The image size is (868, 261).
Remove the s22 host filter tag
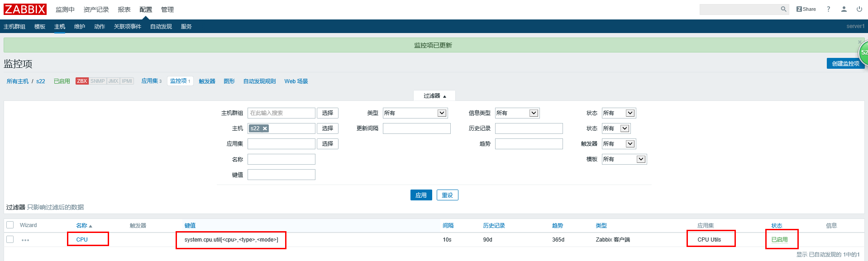pyautogui.click(x=265, y=128)
